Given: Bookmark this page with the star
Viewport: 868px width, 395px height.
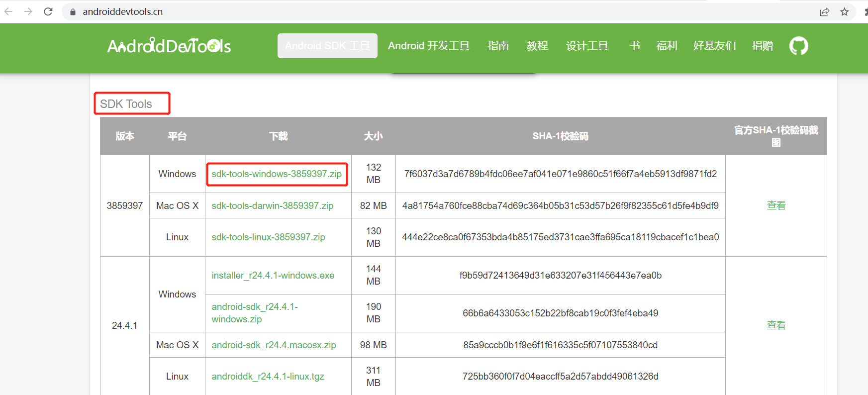Looking at the screenshot, I should (845, 12).
